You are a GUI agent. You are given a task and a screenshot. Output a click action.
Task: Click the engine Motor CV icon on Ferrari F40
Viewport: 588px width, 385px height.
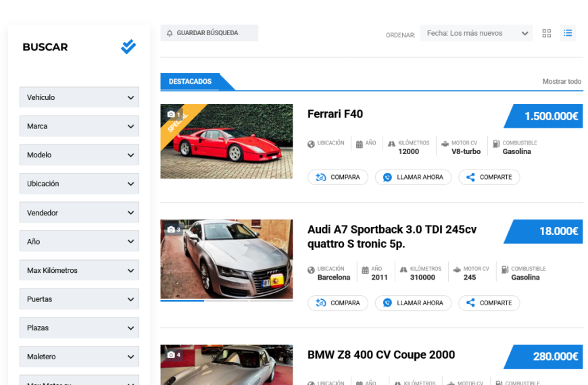[x=445, y=144]
